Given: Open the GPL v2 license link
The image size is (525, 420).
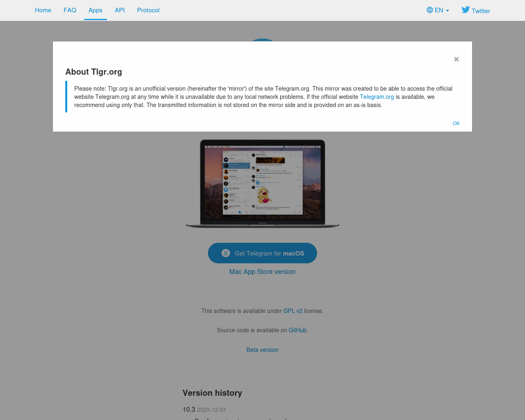Looking at the screenshot, I should pyautogui.click(x=293, y=311).
